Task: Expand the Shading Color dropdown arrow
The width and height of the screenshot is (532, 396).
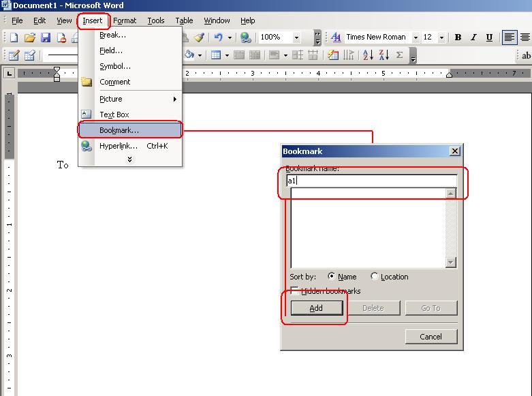Action: click(200, 55)
